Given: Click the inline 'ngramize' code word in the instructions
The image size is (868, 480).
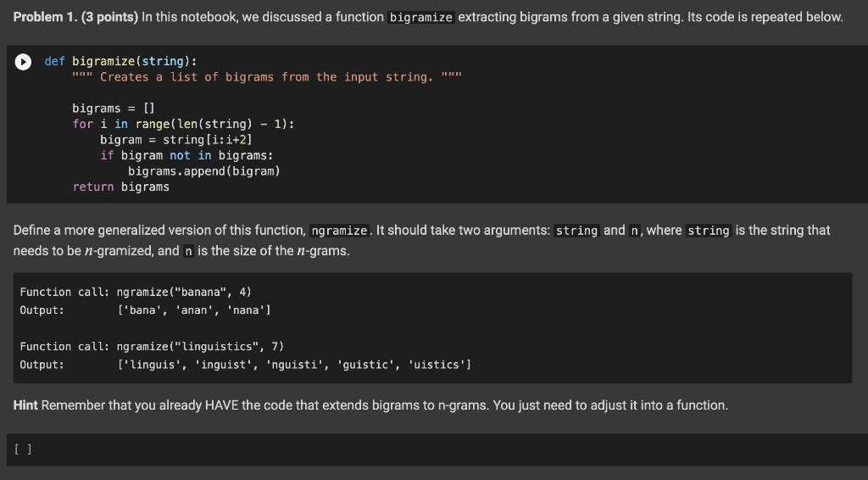Looking at the screenshot, I should 339,231.
